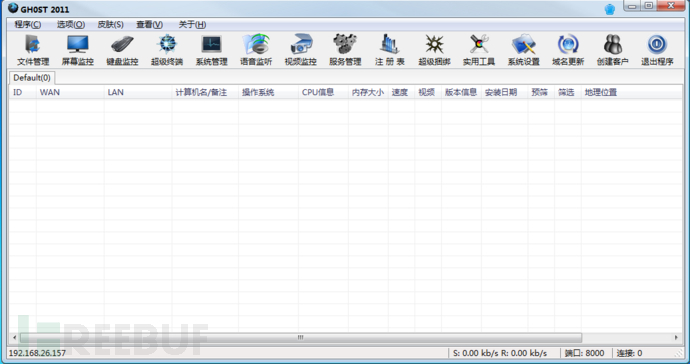
Task: Click the 筛选 column header
Action: click(x=568, y=92)
